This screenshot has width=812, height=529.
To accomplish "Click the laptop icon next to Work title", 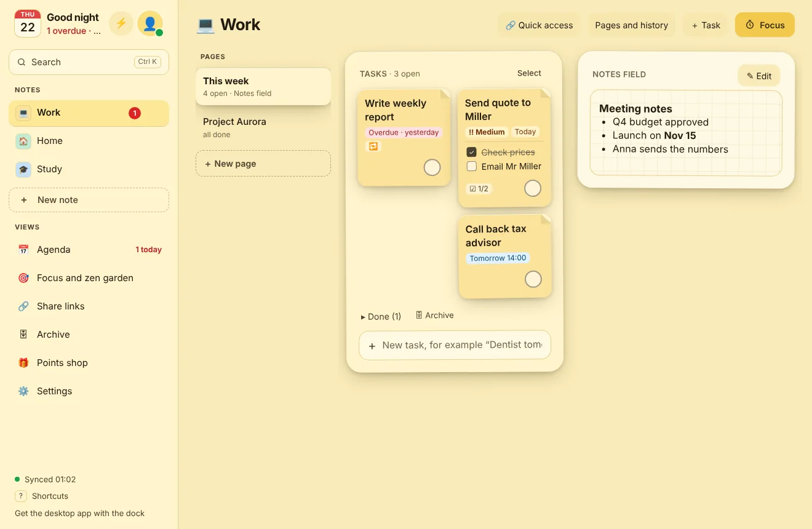I will (205, 25).
